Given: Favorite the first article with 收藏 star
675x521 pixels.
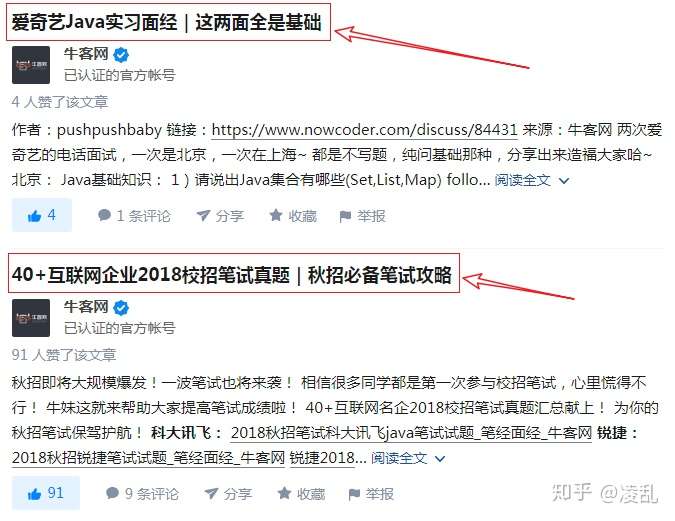Looking at the screenshot, I should [276, 215].
